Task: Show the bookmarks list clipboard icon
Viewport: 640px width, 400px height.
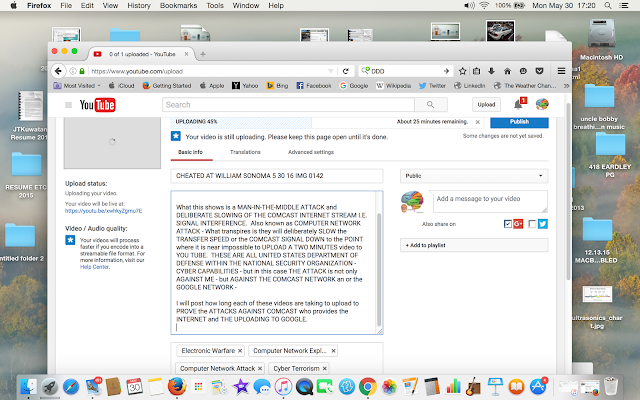Action: click(x=476, y=71)
